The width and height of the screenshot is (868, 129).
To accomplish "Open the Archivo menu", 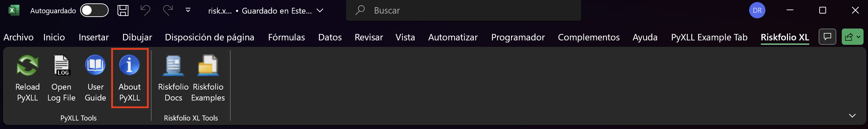I will pyautogui.click(x=18, y=37).
